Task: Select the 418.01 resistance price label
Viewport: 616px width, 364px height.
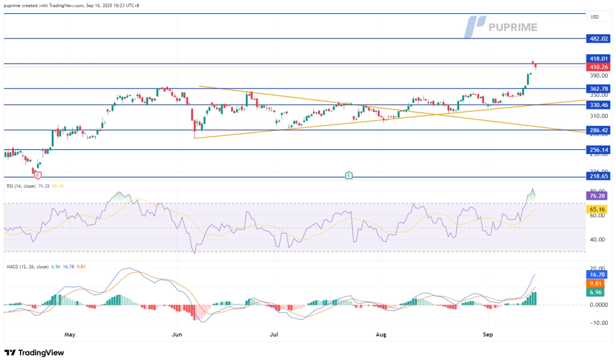Action: coord(599,58)
